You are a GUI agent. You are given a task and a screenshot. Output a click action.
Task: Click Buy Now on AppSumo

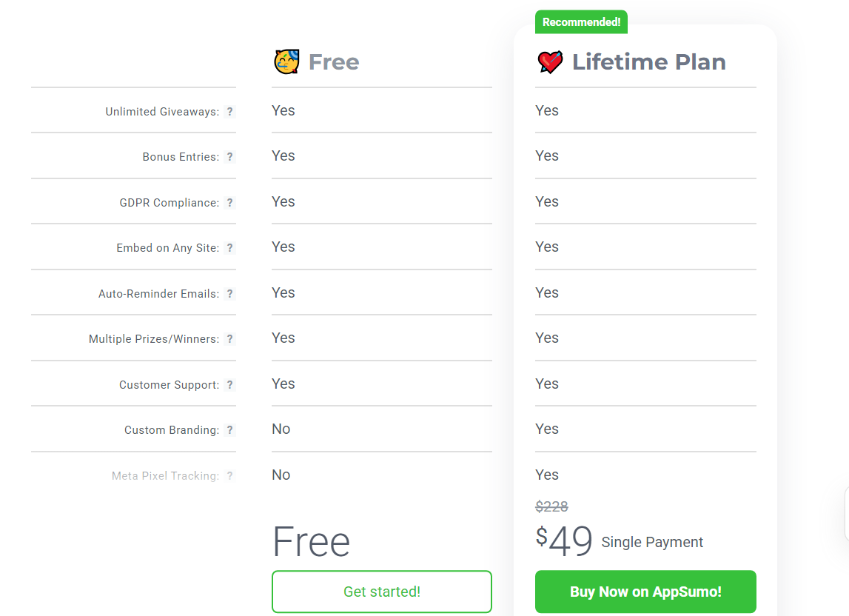click(x=645, y=592)
